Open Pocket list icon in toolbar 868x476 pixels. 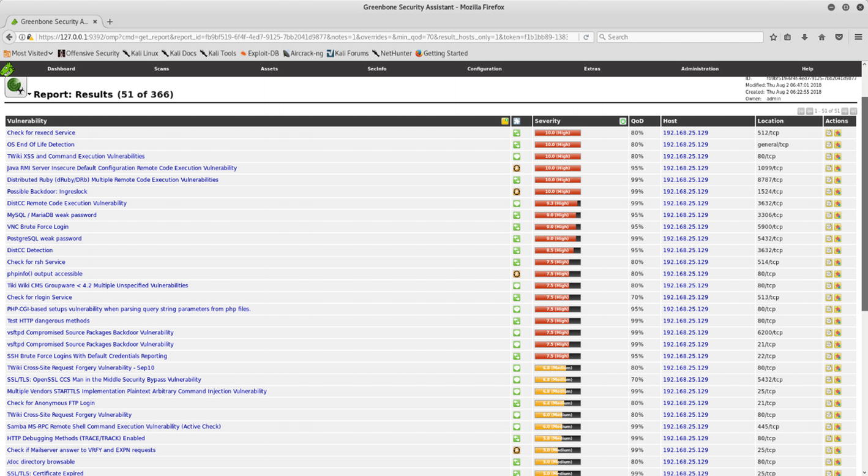pyautogui.click(x=839, y=37)
